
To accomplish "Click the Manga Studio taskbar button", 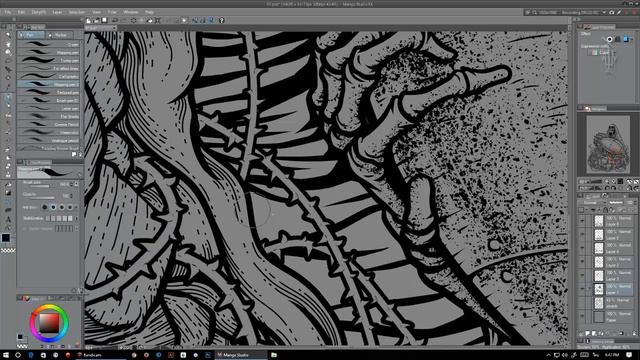I will 240,355.
